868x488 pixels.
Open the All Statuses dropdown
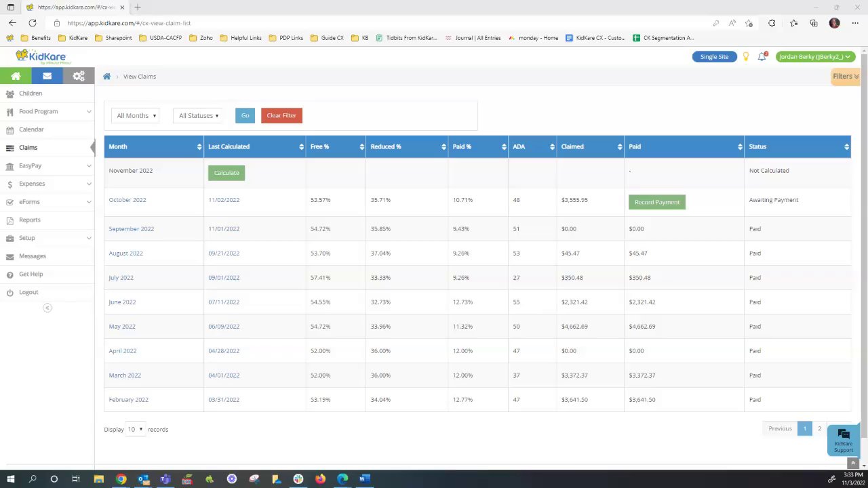tap(199, 116)
